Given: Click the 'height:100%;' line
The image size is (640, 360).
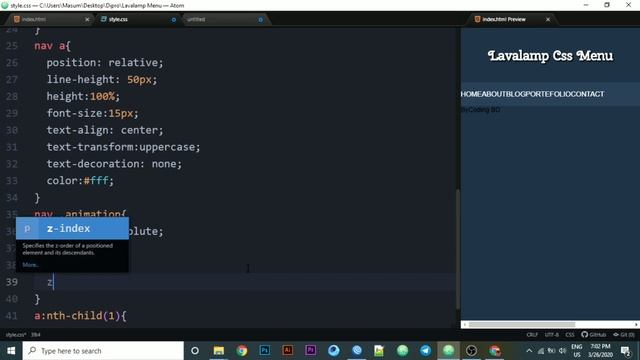Looking at the screenshot, I should click(x=83, y=96).
